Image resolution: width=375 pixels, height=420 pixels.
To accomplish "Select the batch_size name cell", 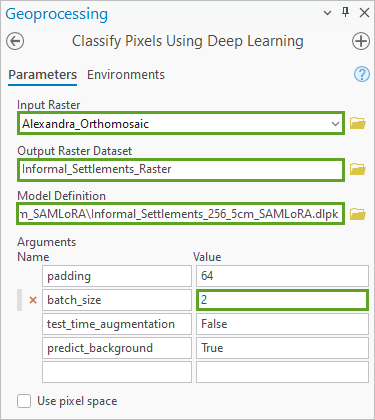I will point(117,300).
